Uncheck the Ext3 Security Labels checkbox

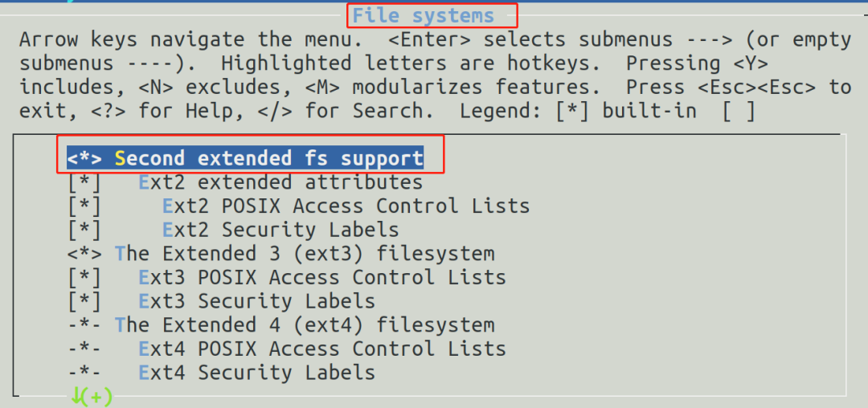[84, 302]
